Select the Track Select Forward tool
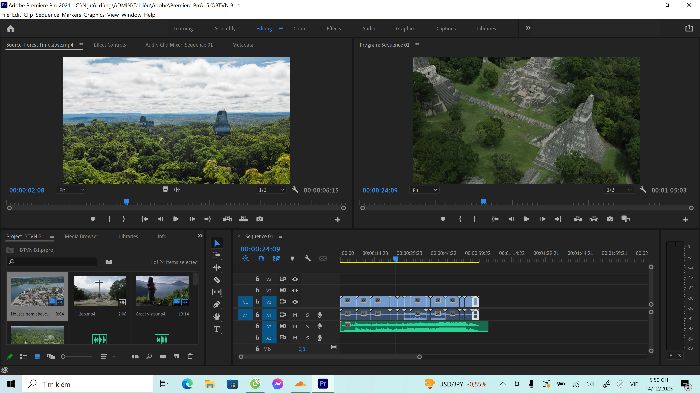 click(217, 255)
